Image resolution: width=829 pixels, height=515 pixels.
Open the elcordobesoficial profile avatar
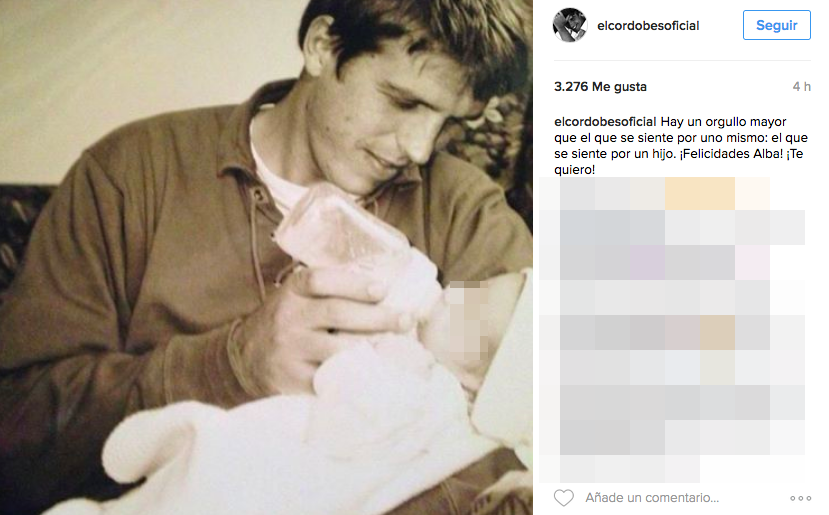570,25
